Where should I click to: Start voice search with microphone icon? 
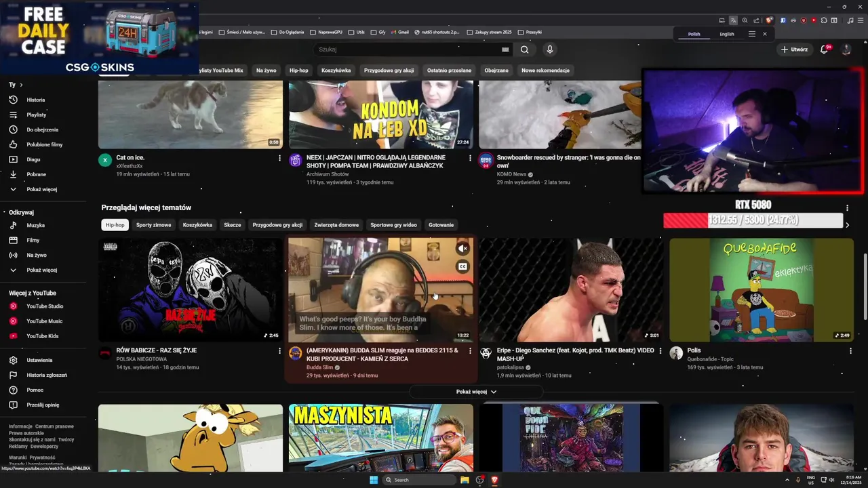point(550,49)
